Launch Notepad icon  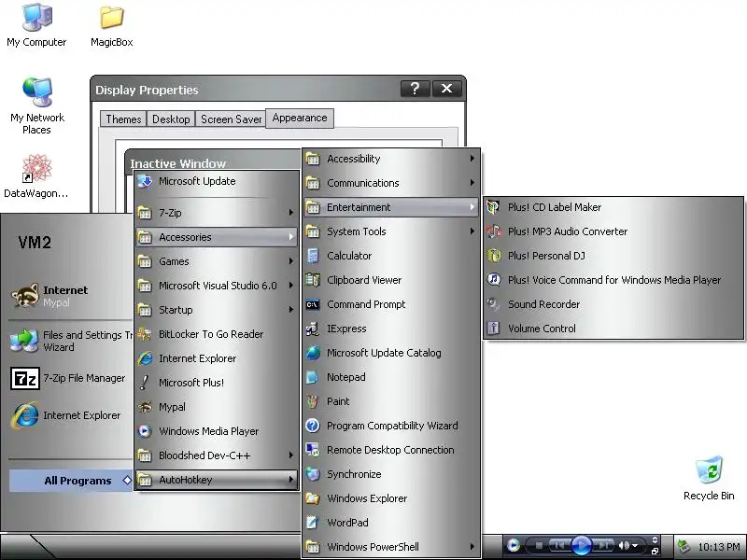[x=313, y=377]
